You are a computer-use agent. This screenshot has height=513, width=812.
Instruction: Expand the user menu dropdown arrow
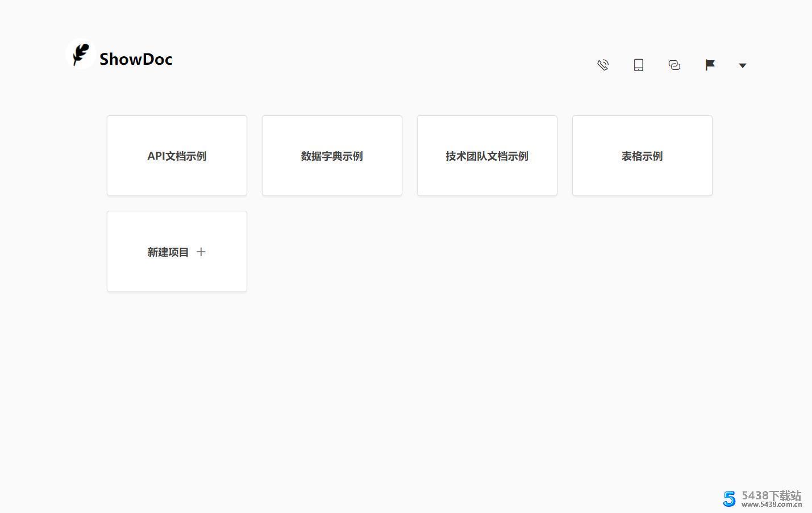coord(742,65)
